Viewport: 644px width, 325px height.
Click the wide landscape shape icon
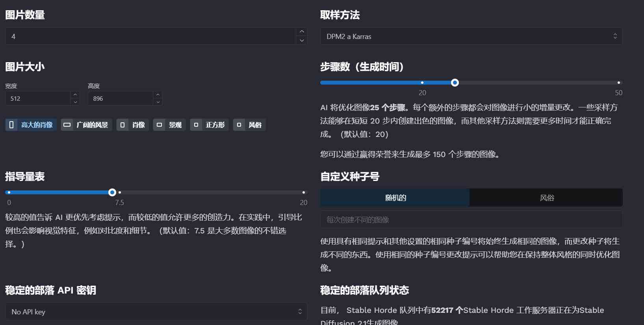click(67, 125)
